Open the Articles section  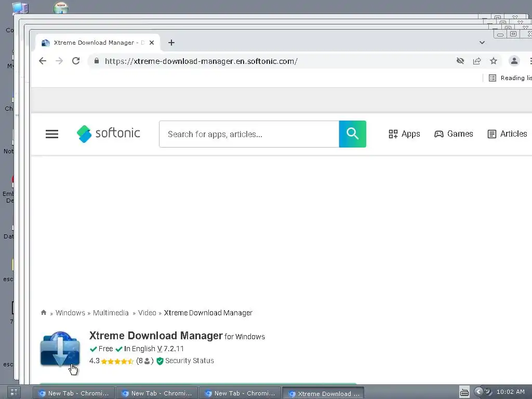coord(507,134)
